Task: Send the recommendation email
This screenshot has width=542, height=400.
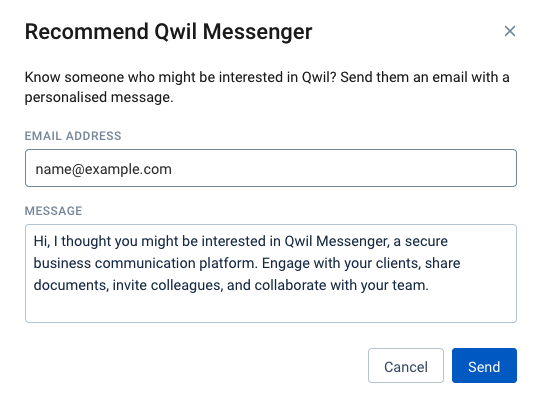Action: (x=484, y=365)
